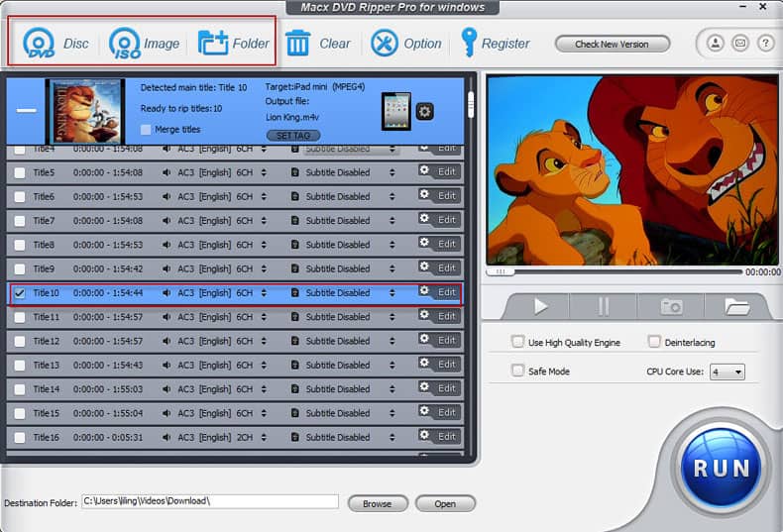Start ripping with the RUN button
The image size is (783, 532).
point(722,468)
